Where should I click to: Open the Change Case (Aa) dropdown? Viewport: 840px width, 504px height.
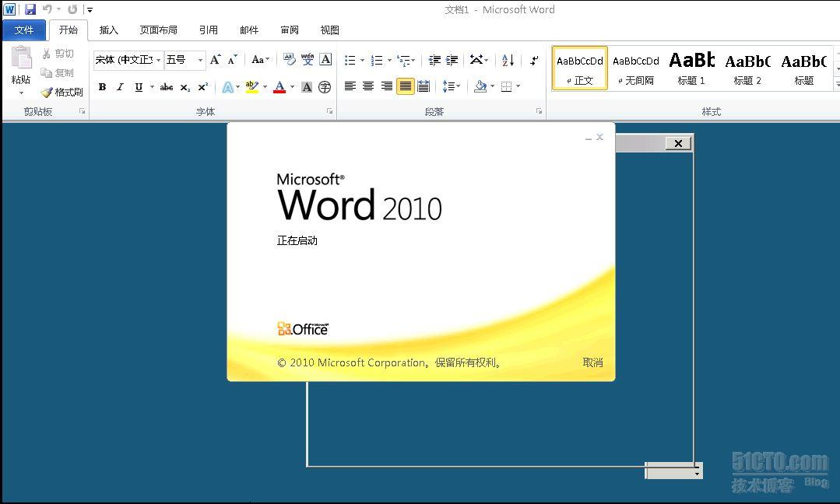click(x=260, y=59)
